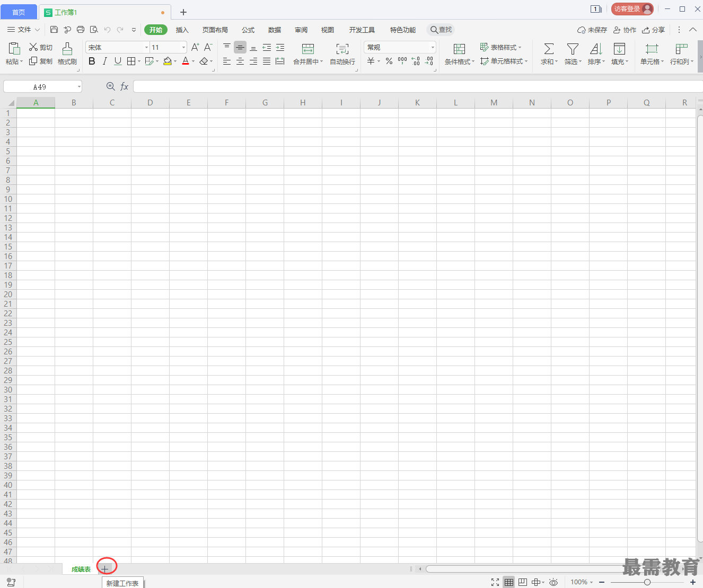This screenshot has height=588, width=703.
Task: Click the Cells (单元格) icon
Action: tap(652, 49)
